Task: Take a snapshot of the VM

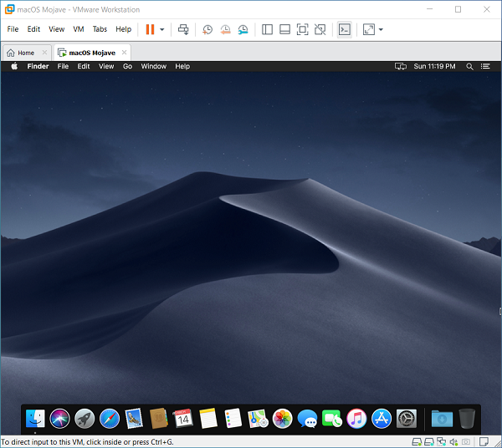Action: [x=207, y=29]
